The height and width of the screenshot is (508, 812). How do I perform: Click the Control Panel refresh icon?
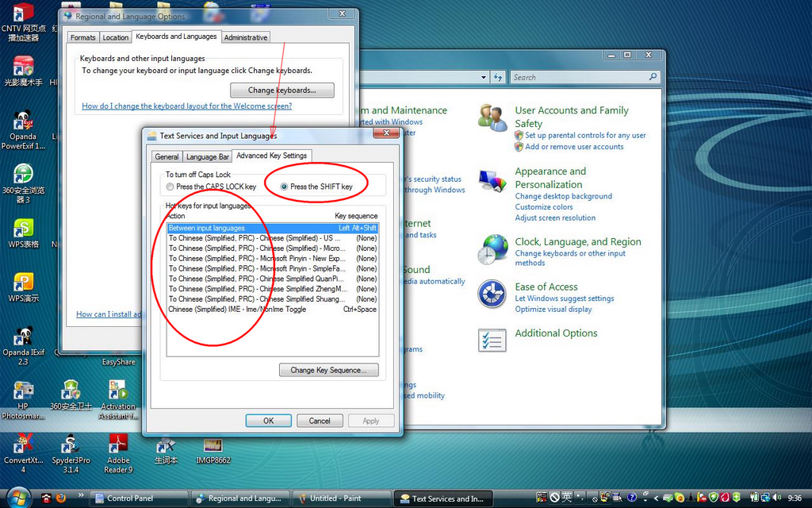[498, 77]
